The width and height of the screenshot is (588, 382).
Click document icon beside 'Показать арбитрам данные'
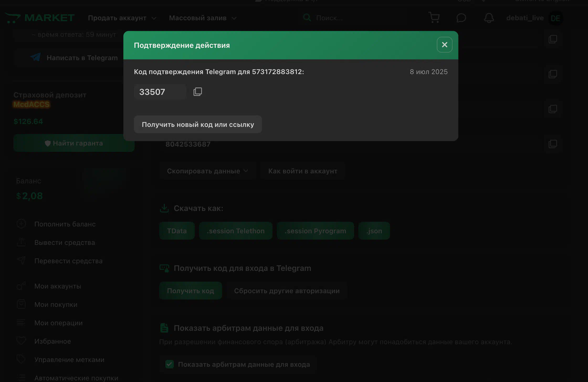pos(164,328)
